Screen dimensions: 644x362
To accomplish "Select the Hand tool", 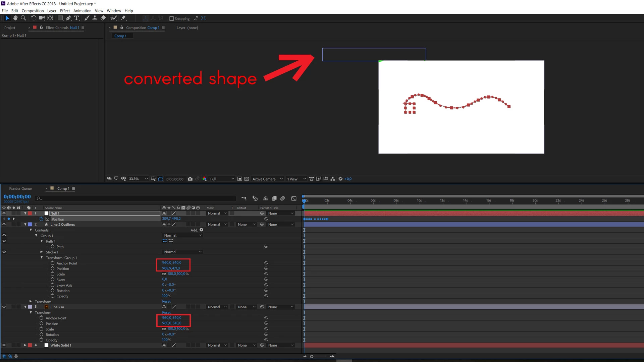I will point(15,18).
